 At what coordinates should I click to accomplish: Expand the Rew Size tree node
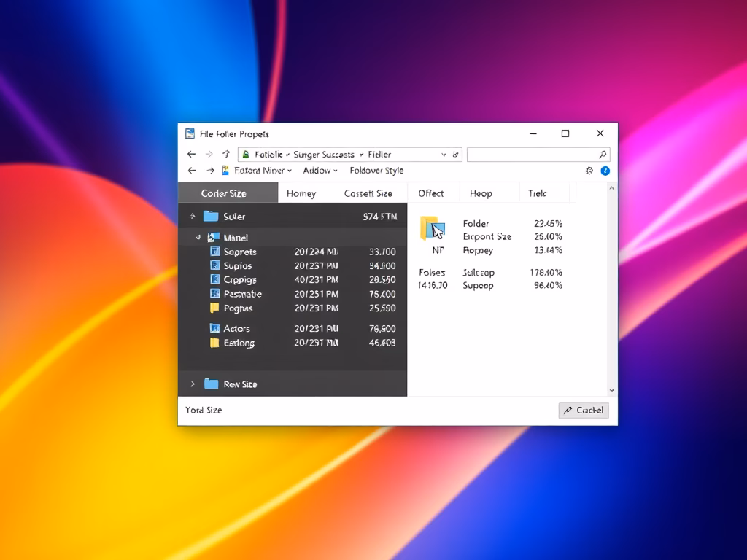[x=193, y=384]
